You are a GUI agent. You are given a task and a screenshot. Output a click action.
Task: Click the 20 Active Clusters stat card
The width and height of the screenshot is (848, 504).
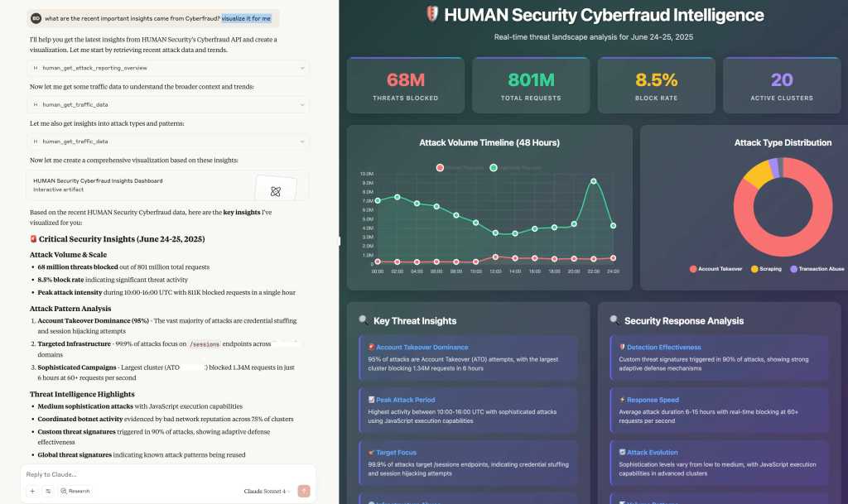[782, 85]
